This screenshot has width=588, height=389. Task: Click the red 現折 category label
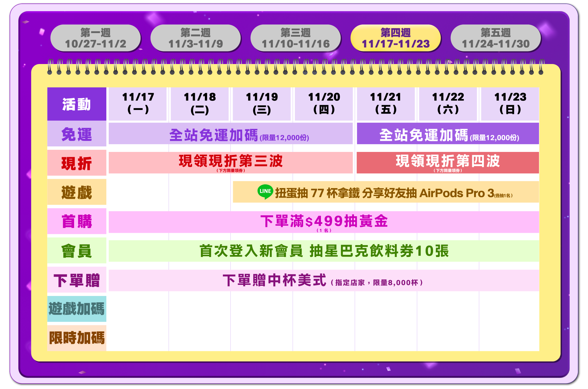click(77, 163)
